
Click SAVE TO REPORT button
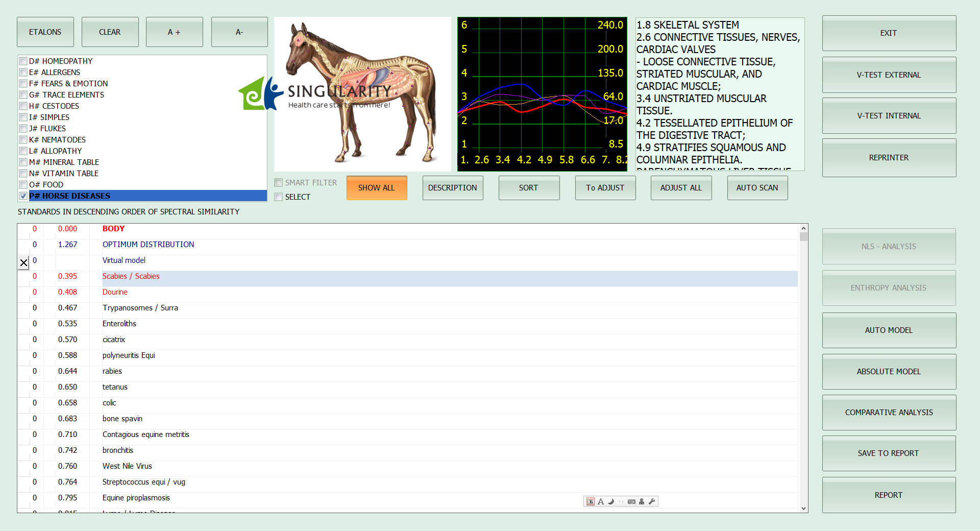click(x=889, y=453)
